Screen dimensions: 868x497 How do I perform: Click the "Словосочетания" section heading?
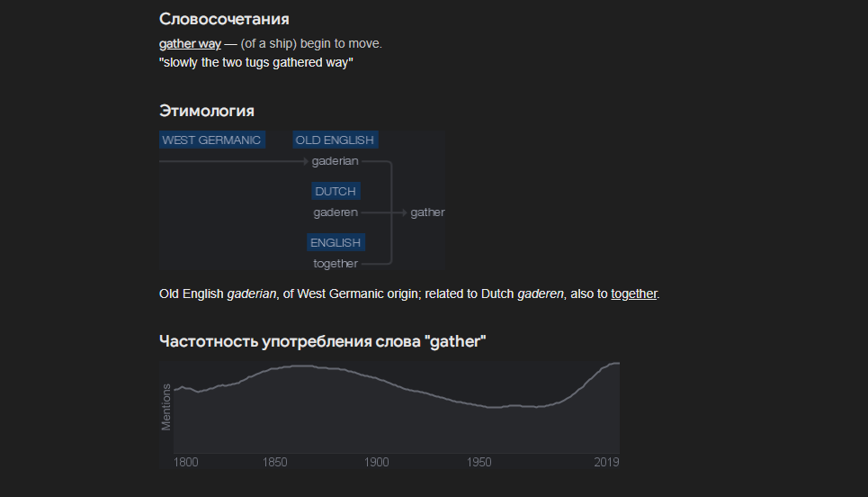click(224, 19)
